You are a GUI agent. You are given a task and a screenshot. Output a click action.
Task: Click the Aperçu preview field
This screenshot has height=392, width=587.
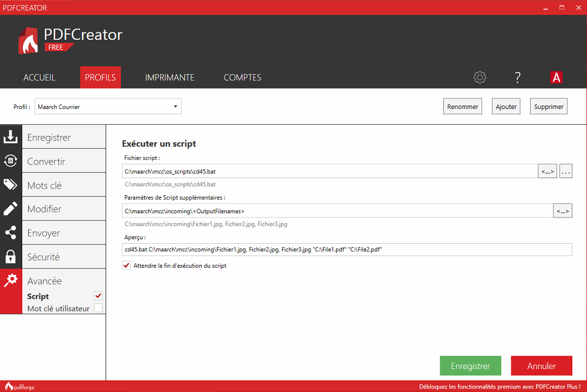pyautogui.click(x=347, y=250)
